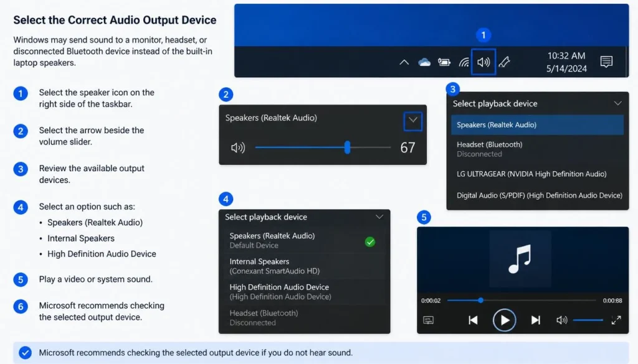The image size is (638, 364).
Task: Click the media player volume slider
Action: click(x=588, y=320)
